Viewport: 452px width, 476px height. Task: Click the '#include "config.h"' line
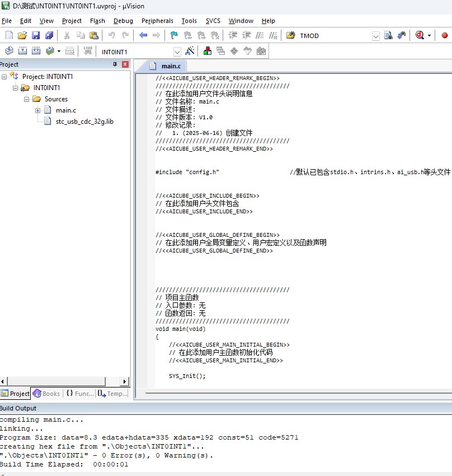tap(187, 172)
